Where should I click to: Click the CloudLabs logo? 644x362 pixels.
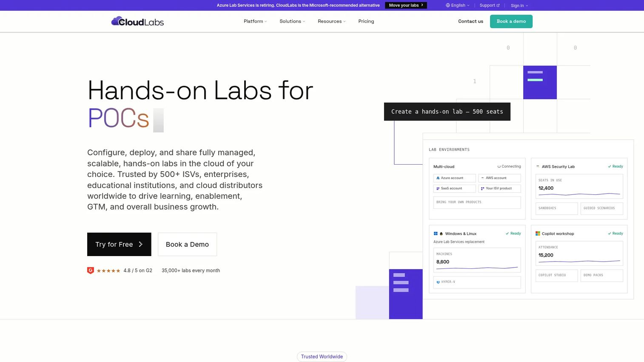pyautogui.click(x=137, y=21)
